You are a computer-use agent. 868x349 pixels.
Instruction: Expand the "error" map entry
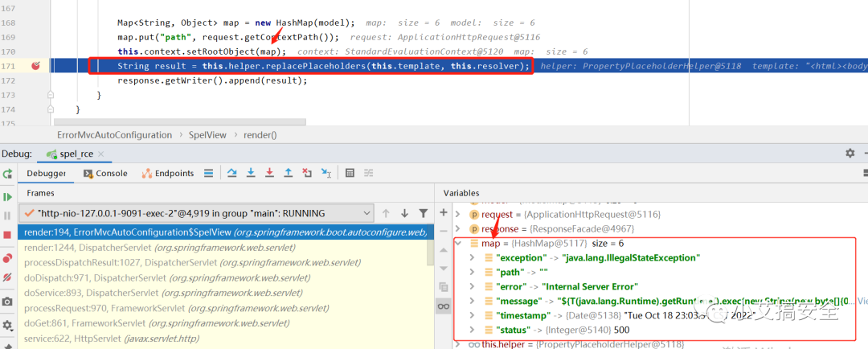click(472, 286)
